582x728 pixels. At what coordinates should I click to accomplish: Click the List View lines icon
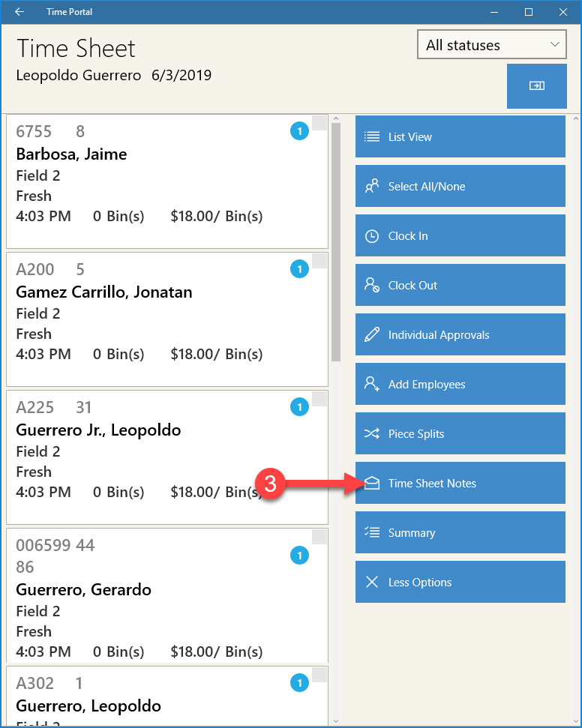coord(371,136)
